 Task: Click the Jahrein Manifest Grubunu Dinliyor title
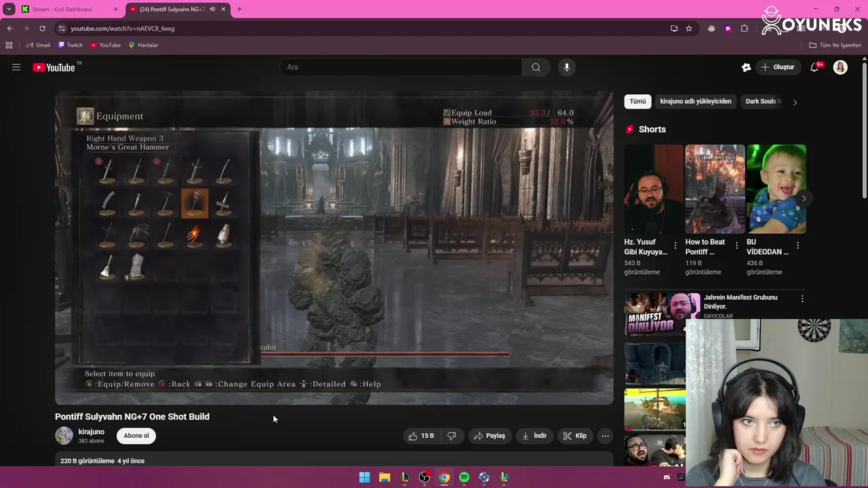pyautogui.click(x=741, y=302)
